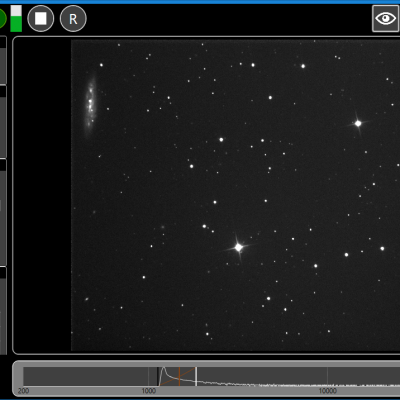Click the 200 histogram axis label

23,391
